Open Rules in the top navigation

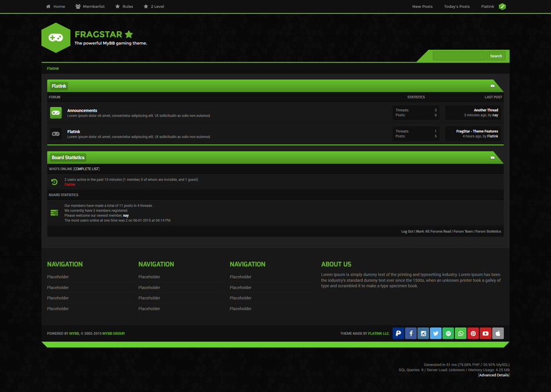click(x=124, y=6)
